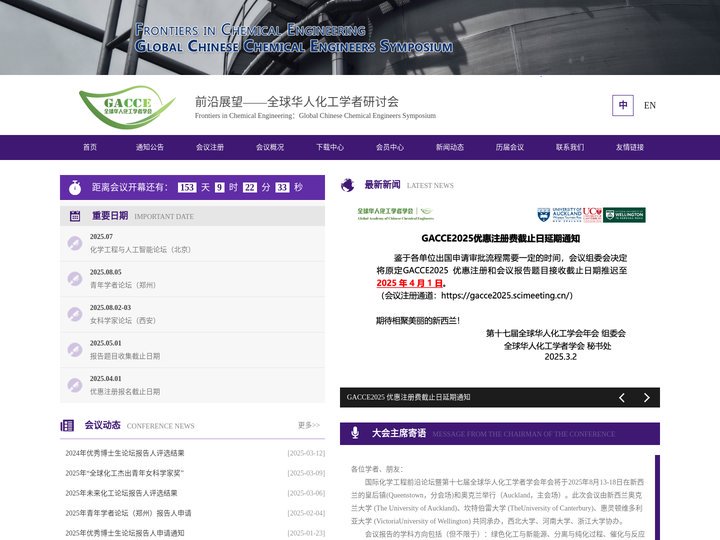Screen dimensions: 720x540
Task: Click the date [2025-03-06] in news list
Action: pyautogui.click(x=306, y=493)
